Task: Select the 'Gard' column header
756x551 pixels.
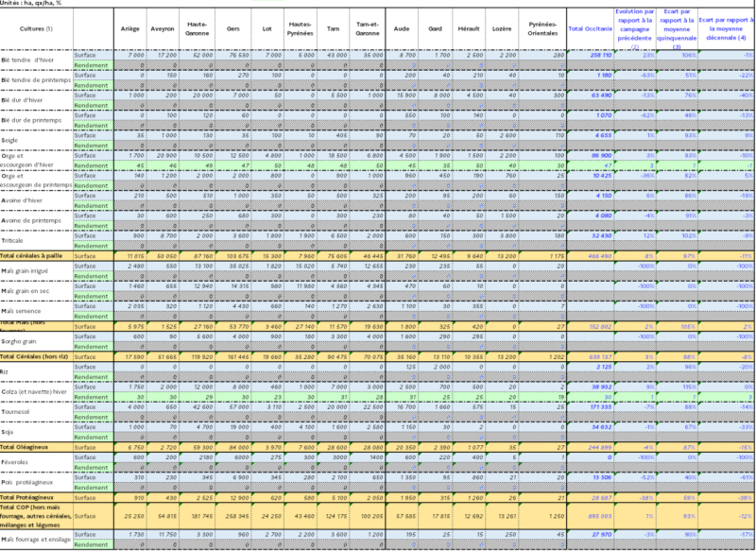Action: coord(436,29)
